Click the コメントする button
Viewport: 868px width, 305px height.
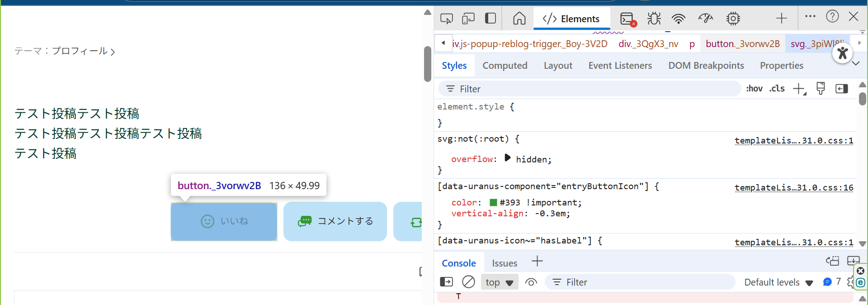335,221
